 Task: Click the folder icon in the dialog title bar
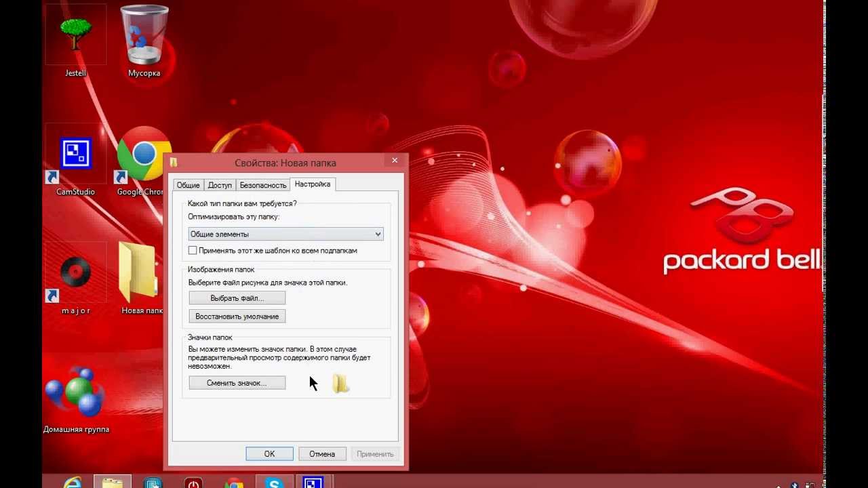click(x=174, y=162)
